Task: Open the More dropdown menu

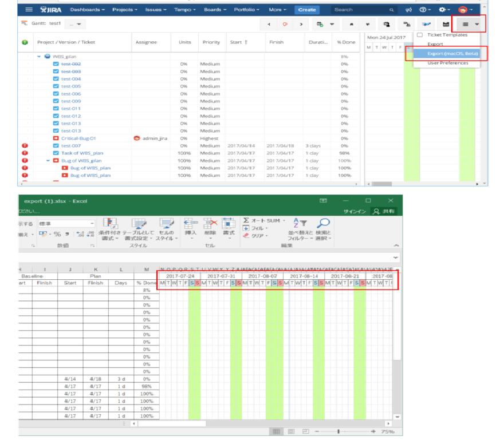Action: point(277,10)
